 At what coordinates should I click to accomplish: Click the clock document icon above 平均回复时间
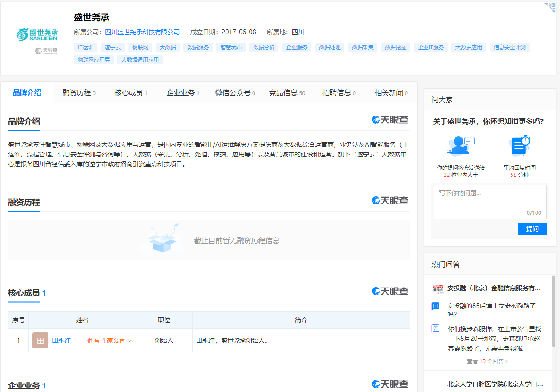click(x=520, y=146)
